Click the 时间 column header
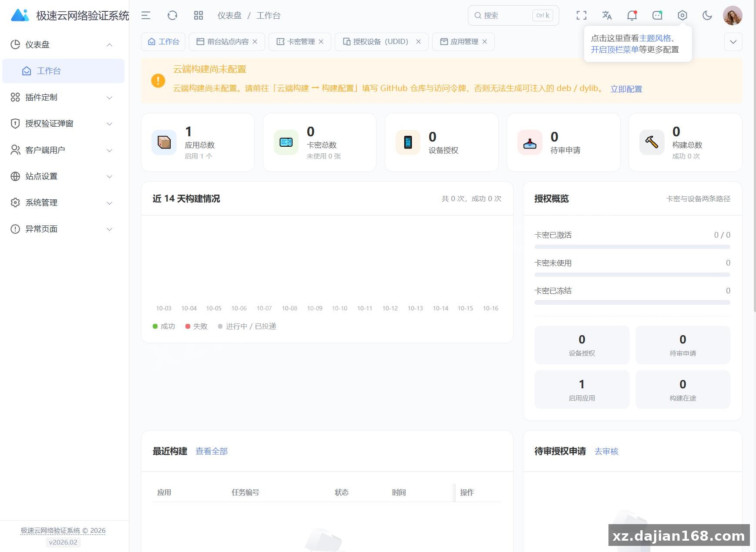Viewport: 756px width, 552px height. tap(399, 492)
